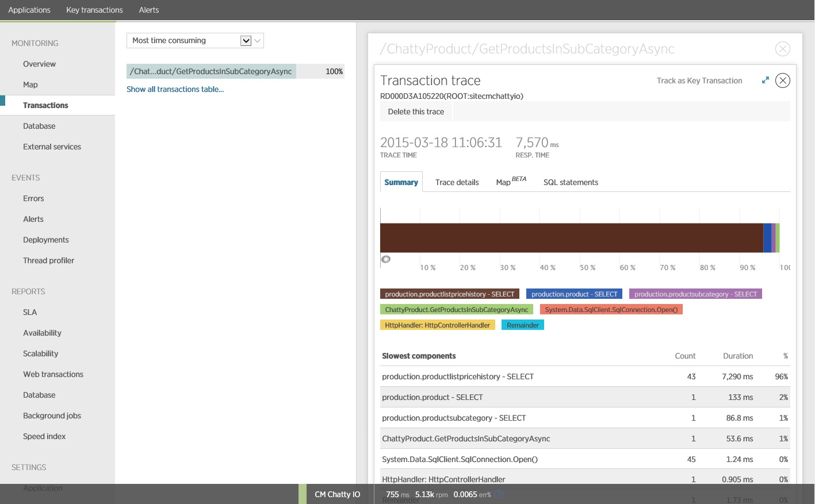Select the GetProductsInSubCategoryAsync transaction bar
The height and width of the screenshot is (504, 815).
tap(235, 71)
